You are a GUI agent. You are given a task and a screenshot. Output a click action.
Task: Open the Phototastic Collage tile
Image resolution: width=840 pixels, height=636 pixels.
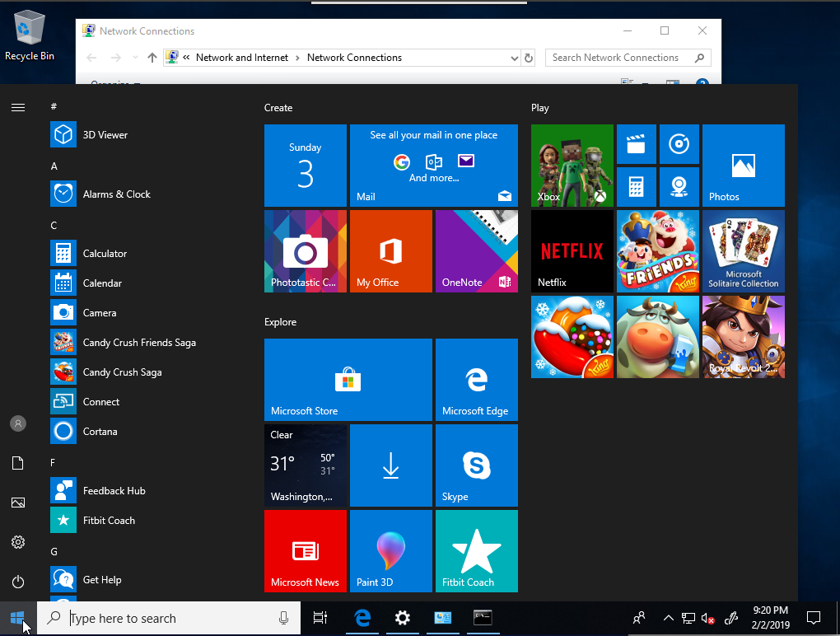(x=306, y=251)
